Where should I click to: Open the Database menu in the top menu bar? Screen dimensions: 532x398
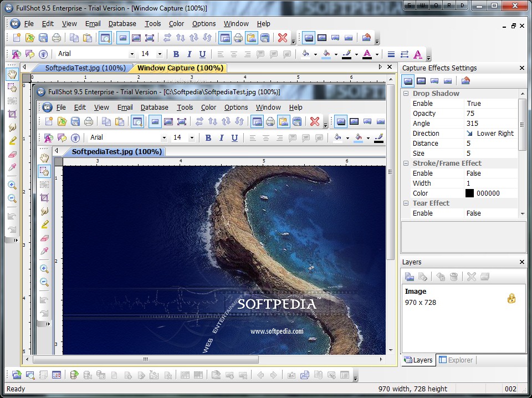[x=122, y=24]
